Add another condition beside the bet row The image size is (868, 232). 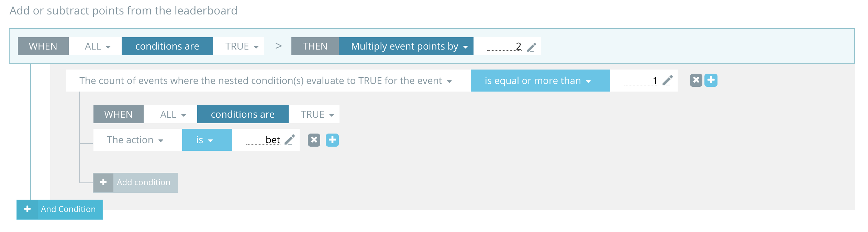click(332, 140)
